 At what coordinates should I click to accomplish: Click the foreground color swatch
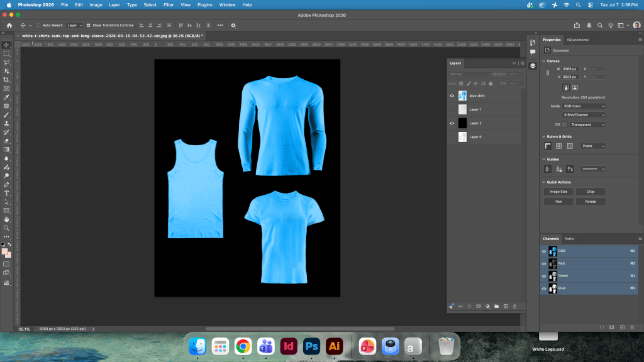(x=4, y=251)
